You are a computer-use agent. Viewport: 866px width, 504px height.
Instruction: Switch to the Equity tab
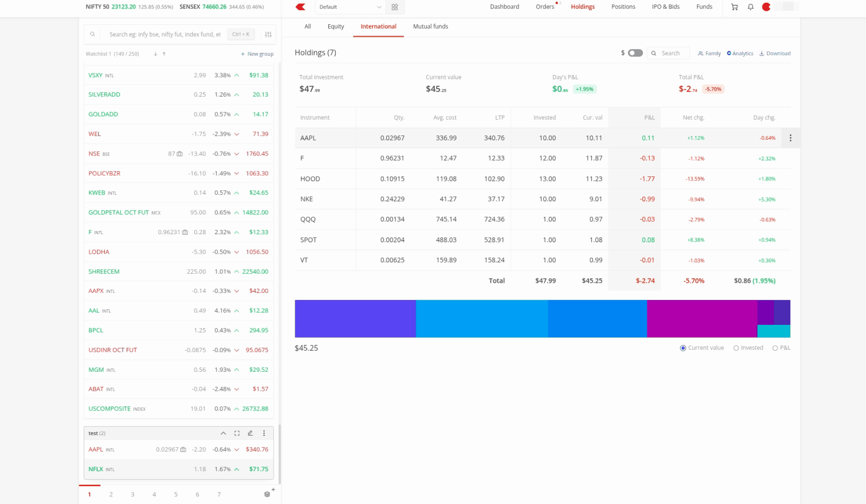point(336,26)
